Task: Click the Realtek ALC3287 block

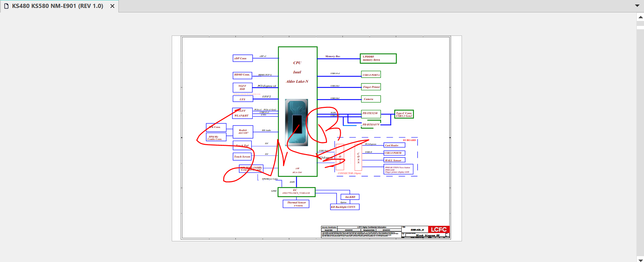Action: 243,132
